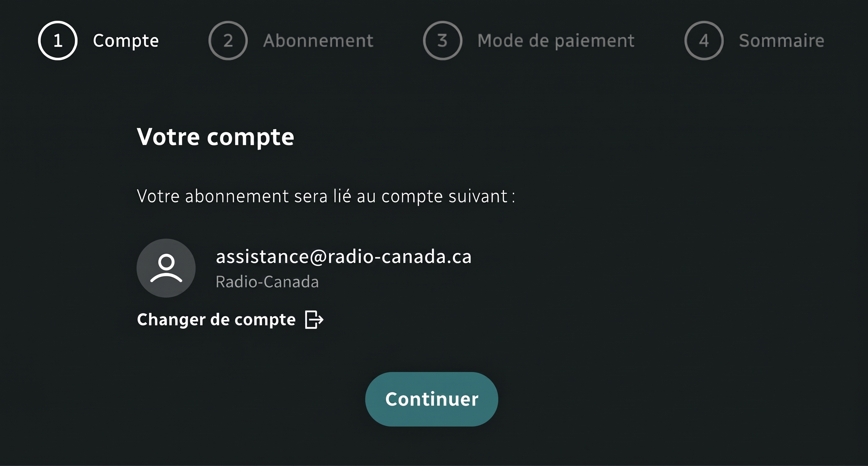Image resolution: width=868 pixels, height=466 pixels.
Task: Click the assistance@radio-canada.ca email address
Action: [x=343, y=257]
